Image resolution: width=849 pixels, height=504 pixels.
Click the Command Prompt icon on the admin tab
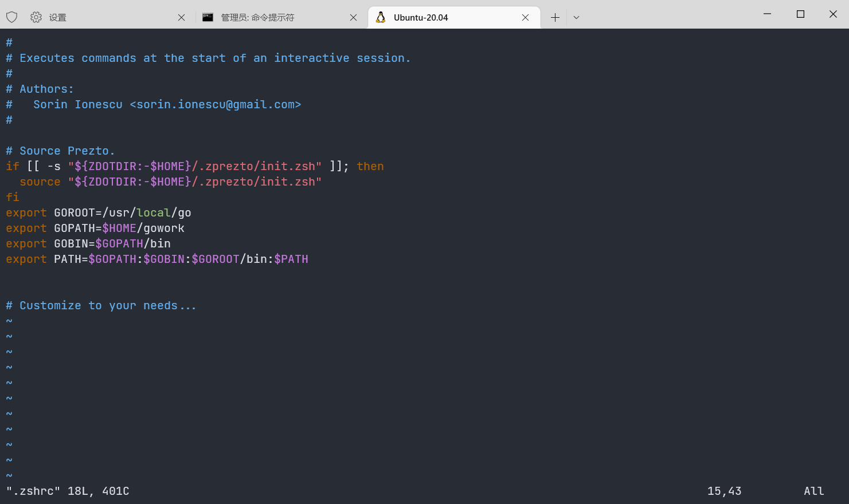pyautogui.click(x=208, y=17)
